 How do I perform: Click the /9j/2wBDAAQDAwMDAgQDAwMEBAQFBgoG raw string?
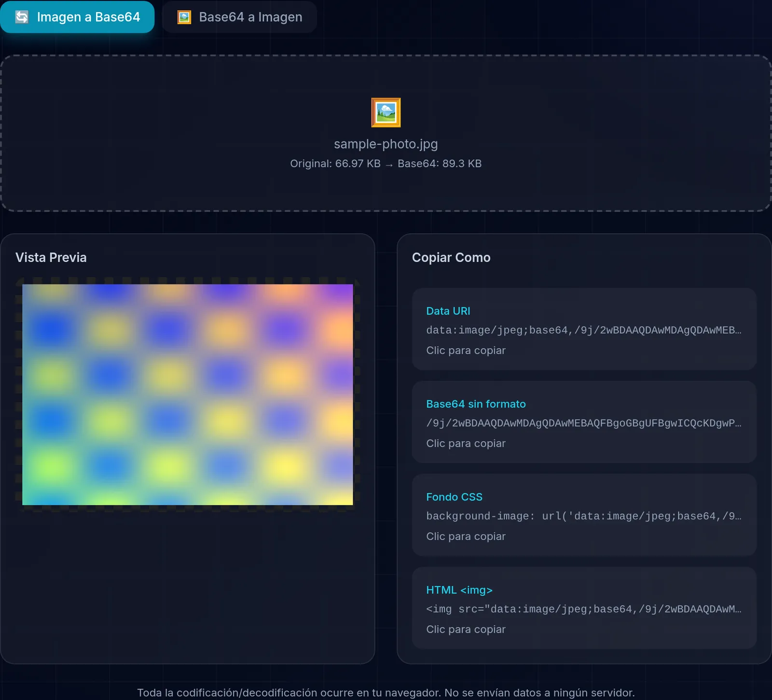[x=584, y=423]
